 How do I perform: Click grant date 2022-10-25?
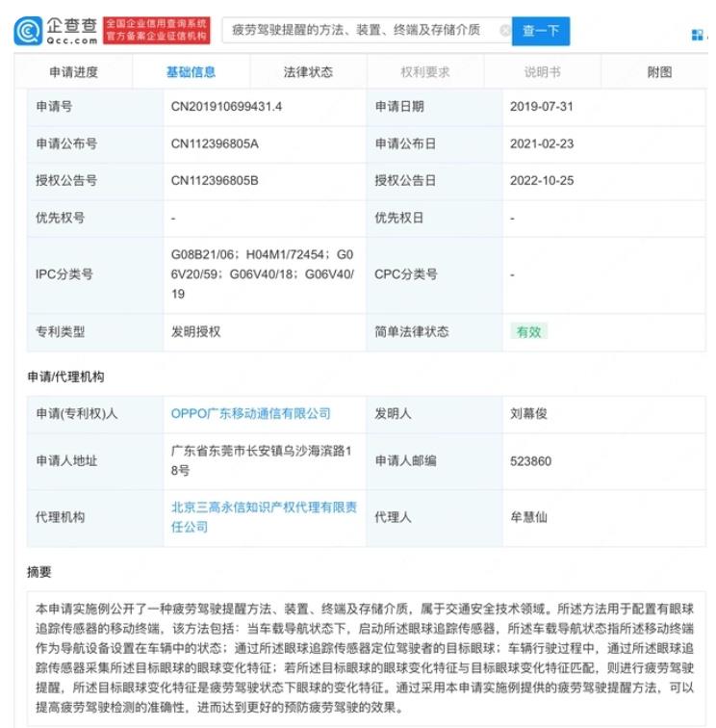pyautogui.click(x=542, y=181)
